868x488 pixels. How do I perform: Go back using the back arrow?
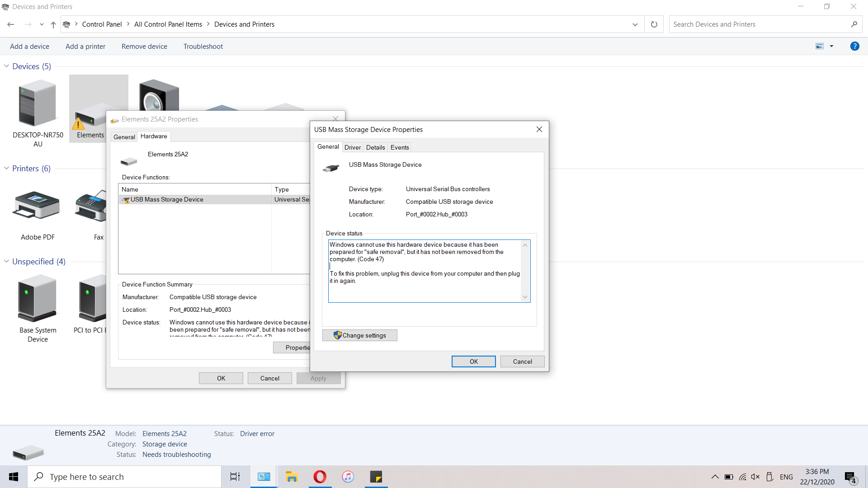point(11,24)
